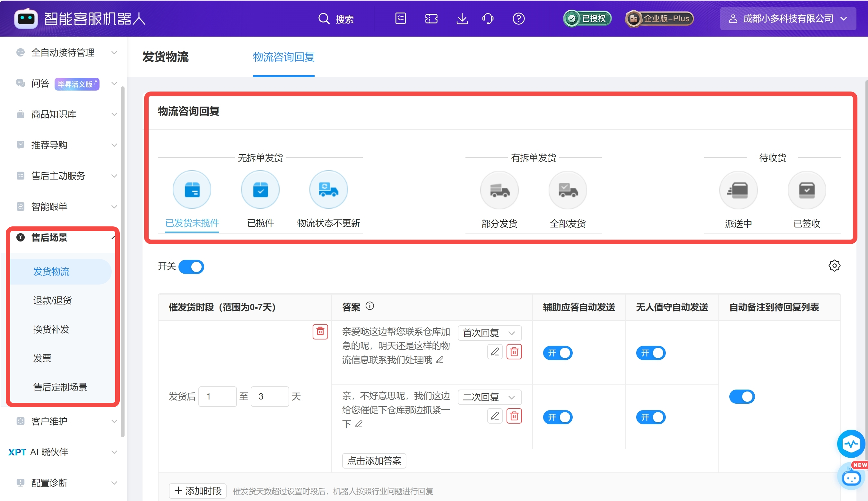Image resolution: width=868 pixels, height=501 pixels.
Task: Click the start day input showing 1
Action: (217, 396)
